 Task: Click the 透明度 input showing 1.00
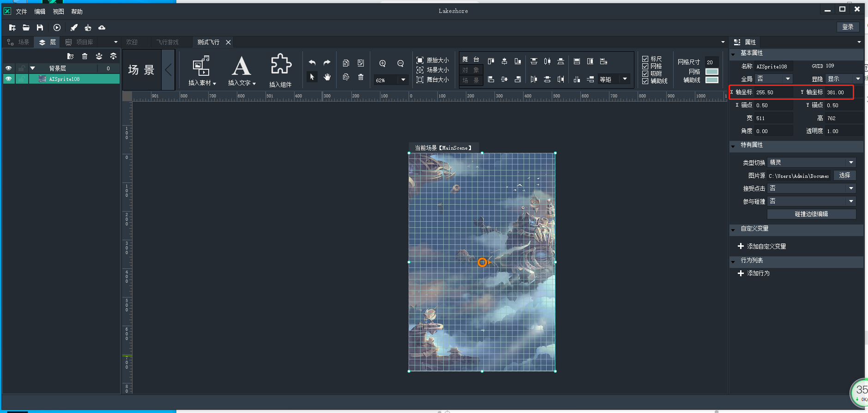844,131
